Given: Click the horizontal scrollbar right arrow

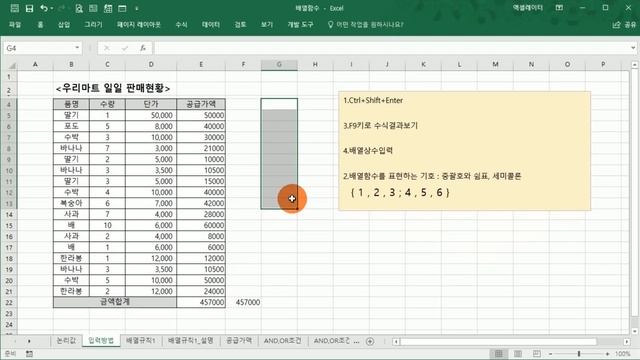Looking at the screenshot, I should (x=627, y=342).
